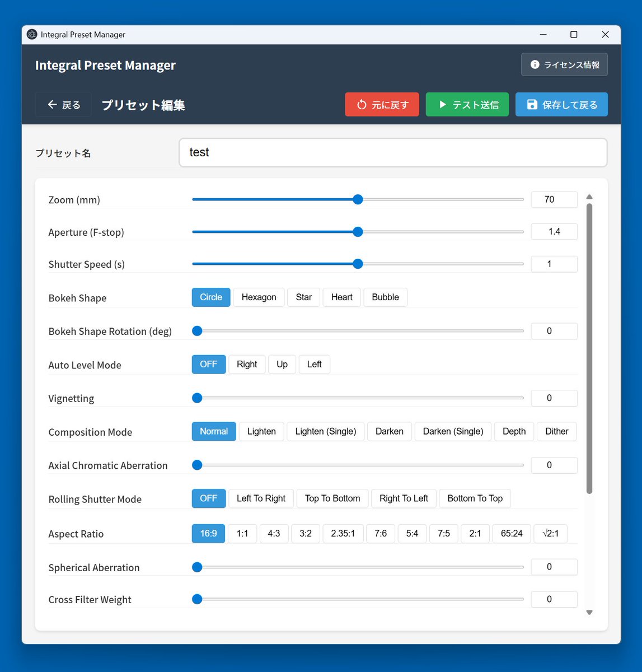The height and width of the screenshot is (672, 642).
Task: Click the Vignetting slider handle
Action: click(197, 398)
